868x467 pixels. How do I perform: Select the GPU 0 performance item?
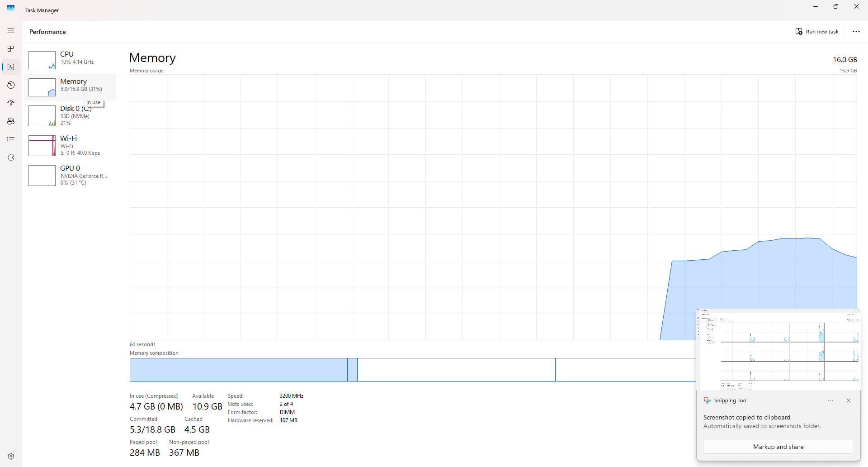tap(70, 176)
